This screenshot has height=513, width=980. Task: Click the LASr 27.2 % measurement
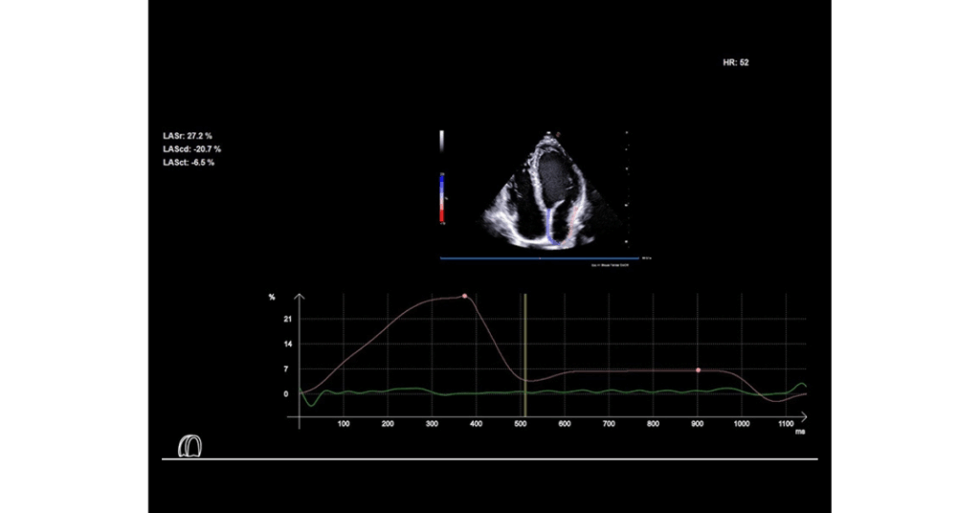188,136
